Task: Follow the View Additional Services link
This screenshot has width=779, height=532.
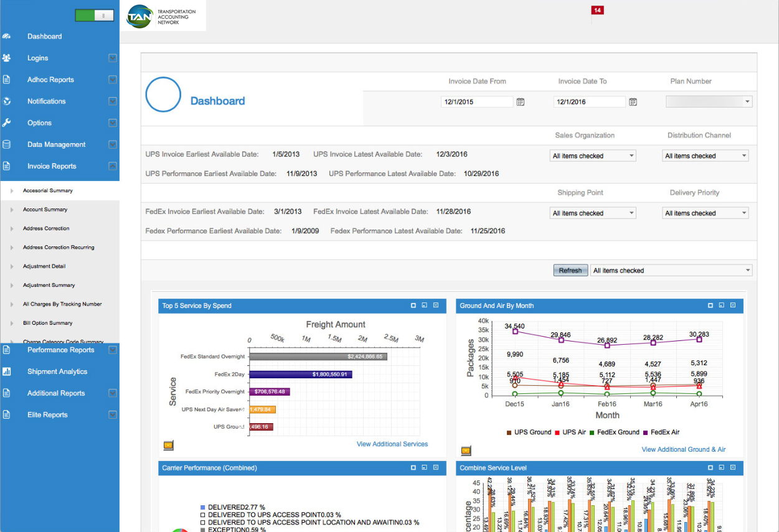Action: pos(392,444)
